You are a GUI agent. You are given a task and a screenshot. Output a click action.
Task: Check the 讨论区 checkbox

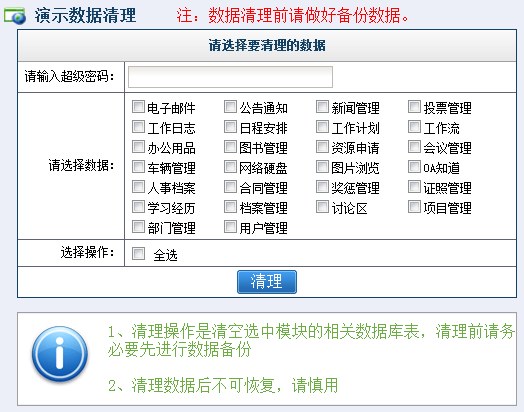tap(322, 207)
